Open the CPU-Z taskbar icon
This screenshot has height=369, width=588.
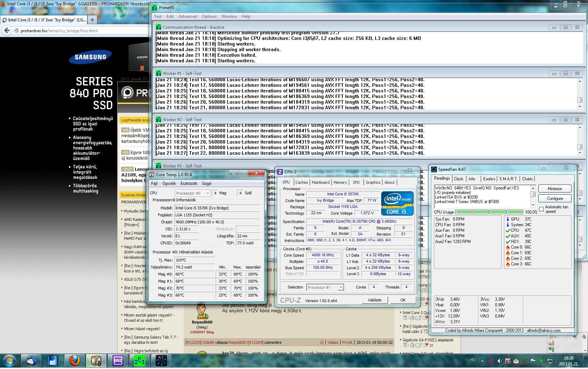coord(118,360)
